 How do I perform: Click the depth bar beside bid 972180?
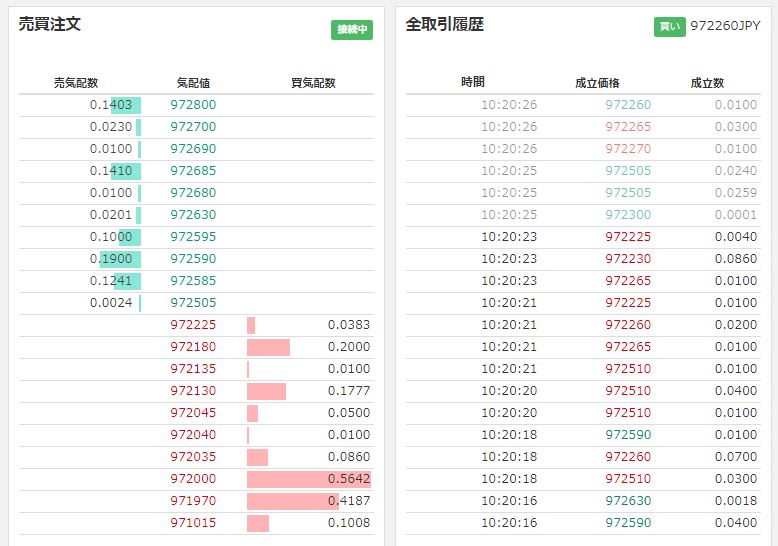(268, 347)
